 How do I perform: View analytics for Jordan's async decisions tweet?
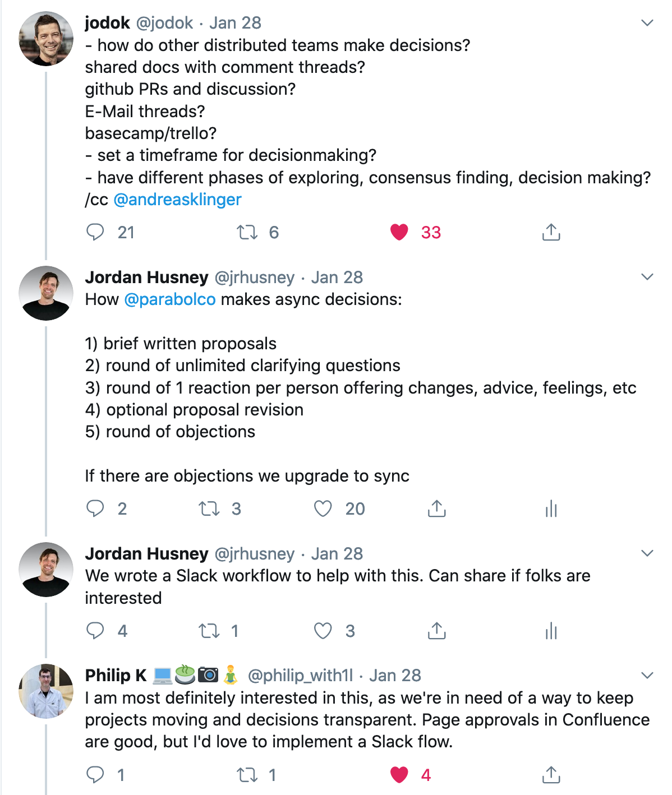pos(551,509)
